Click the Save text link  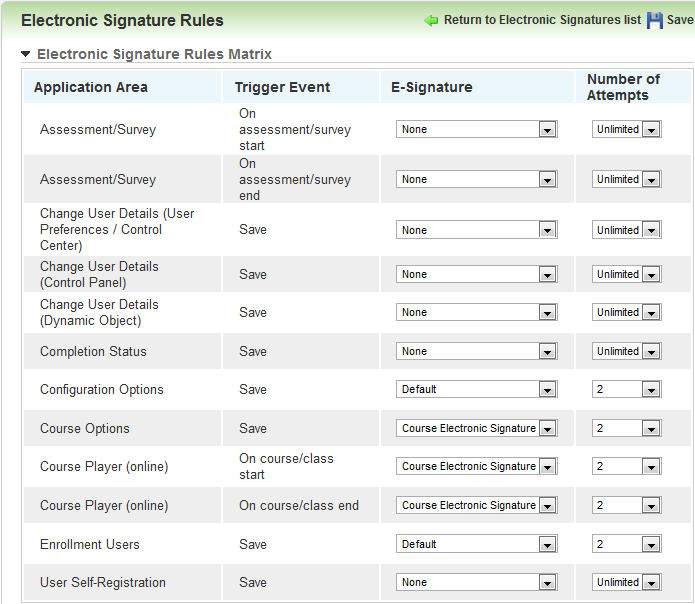[x=680, y=20]
